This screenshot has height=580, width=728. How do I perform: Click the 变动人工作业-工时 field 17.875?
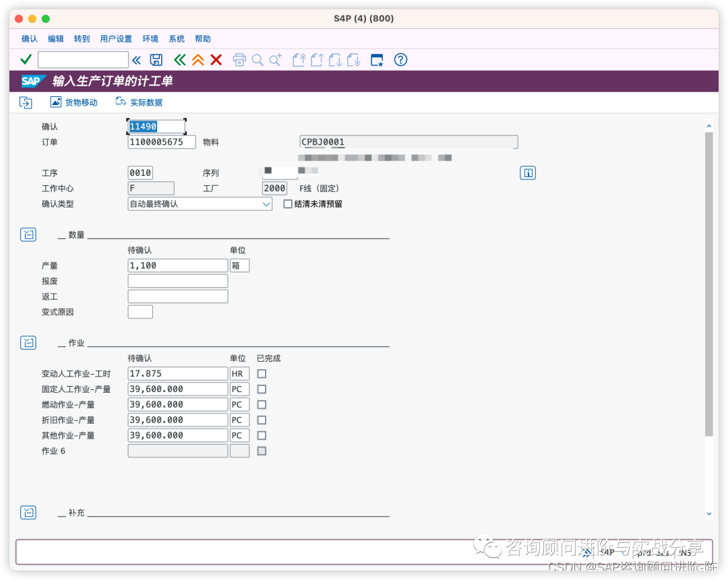pyautogui.click(x=178, y=373)
